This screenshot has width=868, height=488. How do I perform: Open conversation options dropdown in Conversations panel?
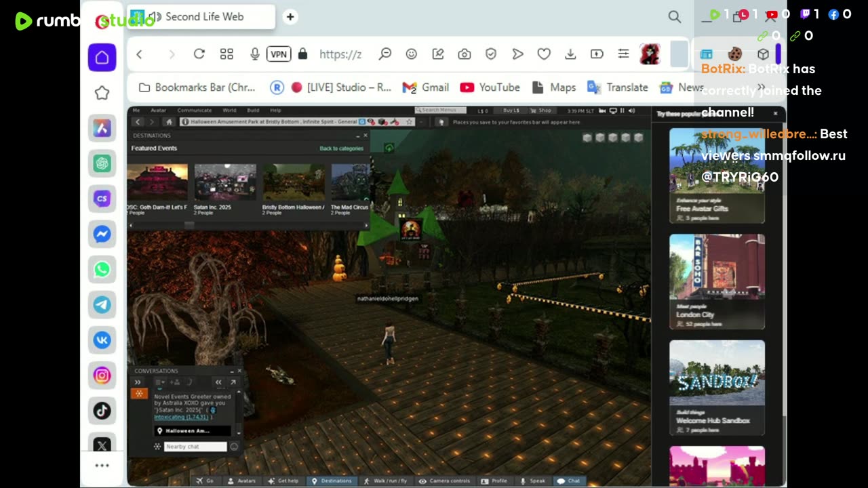161,382
